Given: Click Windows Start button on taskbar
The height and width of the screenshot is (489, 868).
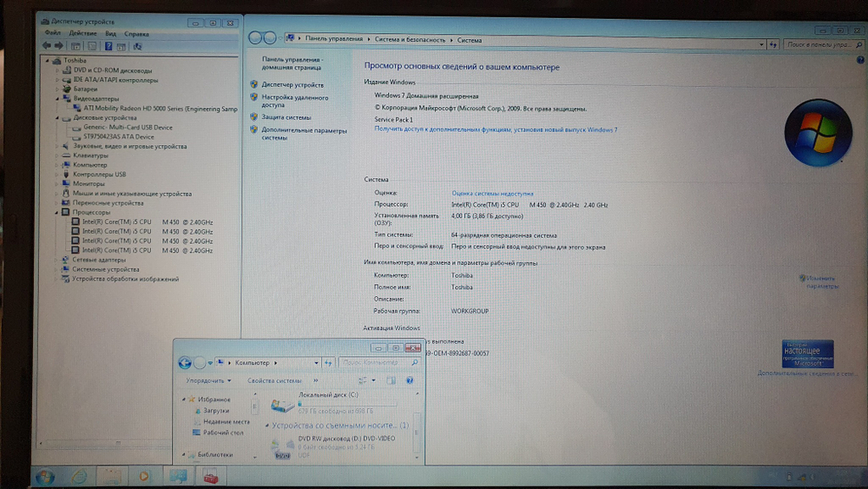Looking at the screenshot, I should [45, 476].
